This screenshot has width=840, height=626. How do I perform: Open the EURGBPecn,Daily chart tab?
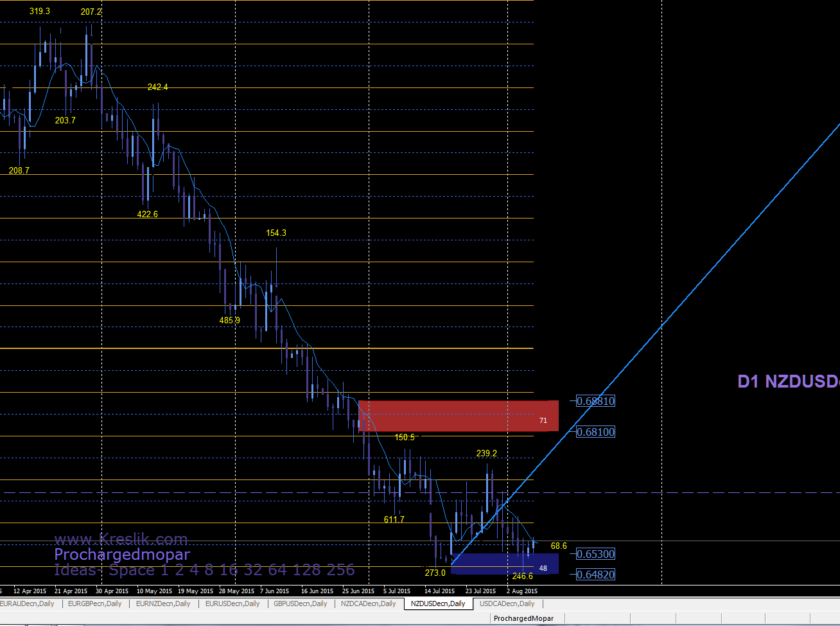tap(94, 604)
